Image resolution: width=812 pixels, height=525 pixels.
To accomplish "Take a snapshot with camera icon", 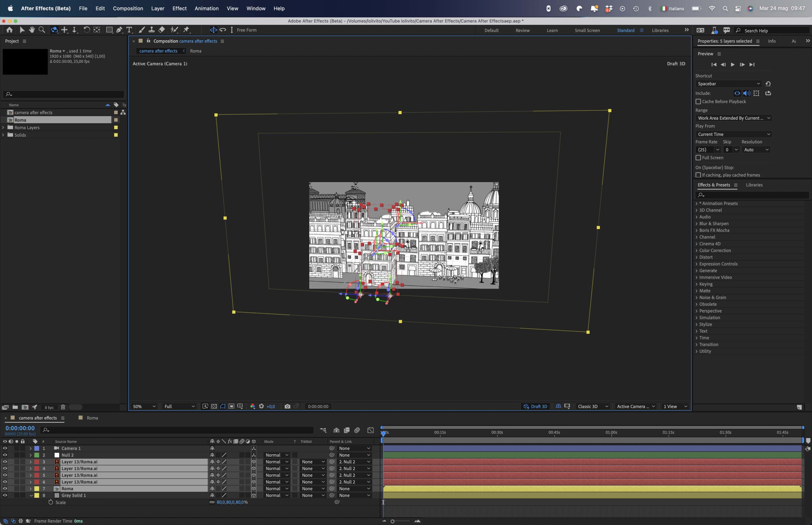I will pyautogui.click(x=287, y=406).
